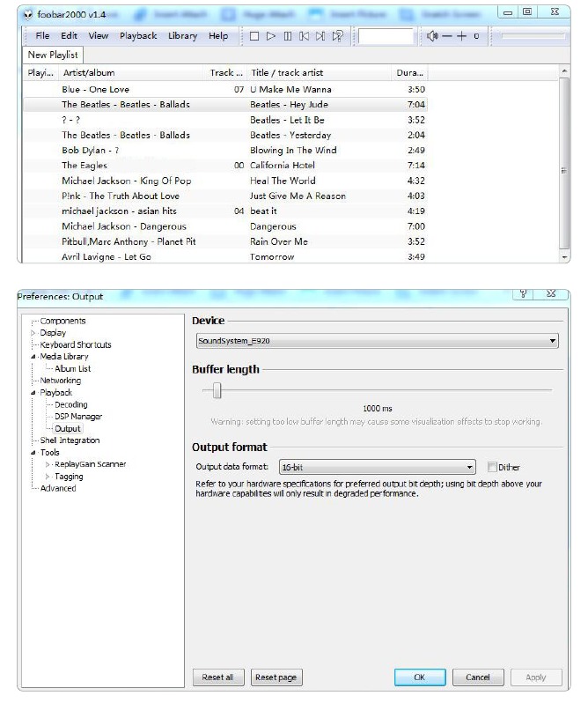The image size is (588, 703).
Task: Select the track Tomorrow by Avril Lavigne
Action: click(225, 256)
